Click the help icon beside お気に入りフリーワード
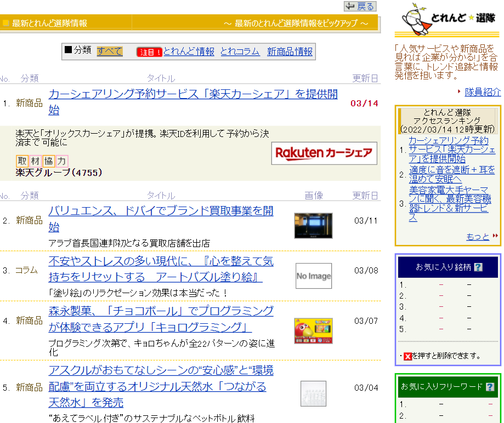The image size is (504, 423). click(490, 387)
